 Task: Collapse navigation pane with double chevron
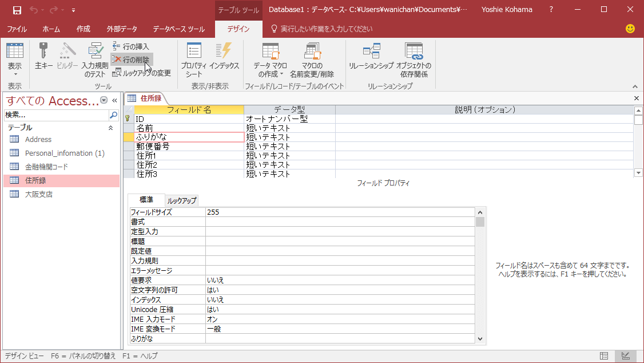[114, 100]
